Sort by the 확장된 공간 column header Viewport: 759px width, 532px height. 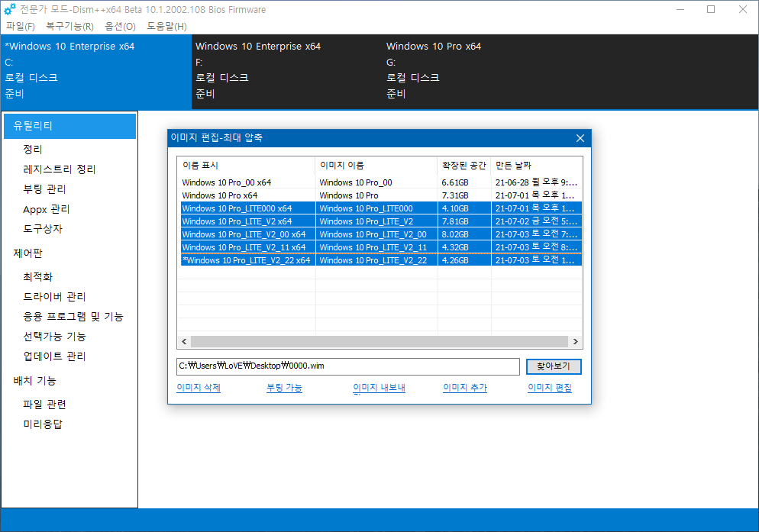464,166
